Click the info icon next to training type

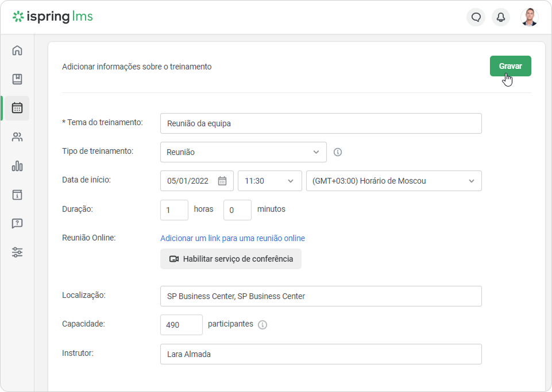point(338,152)
